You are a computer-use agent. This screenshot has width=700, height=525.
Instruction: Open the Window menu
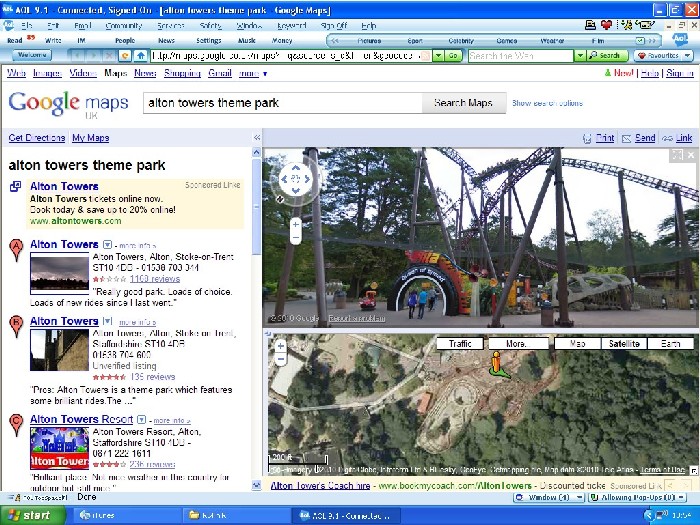click(x=249, y=26)
